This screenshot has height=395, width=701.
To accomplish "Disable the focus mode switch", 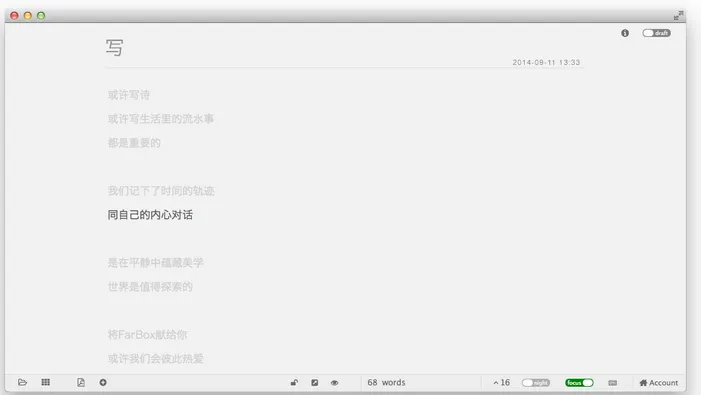I will [579, 382].
